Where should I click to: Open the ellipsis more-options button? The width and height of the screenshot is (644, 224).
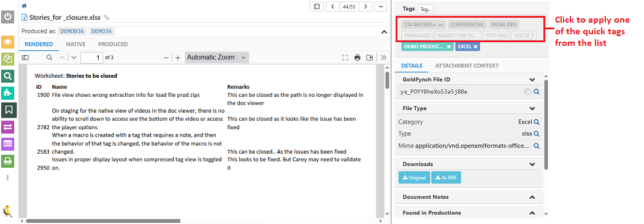click(x=381, y=7)
